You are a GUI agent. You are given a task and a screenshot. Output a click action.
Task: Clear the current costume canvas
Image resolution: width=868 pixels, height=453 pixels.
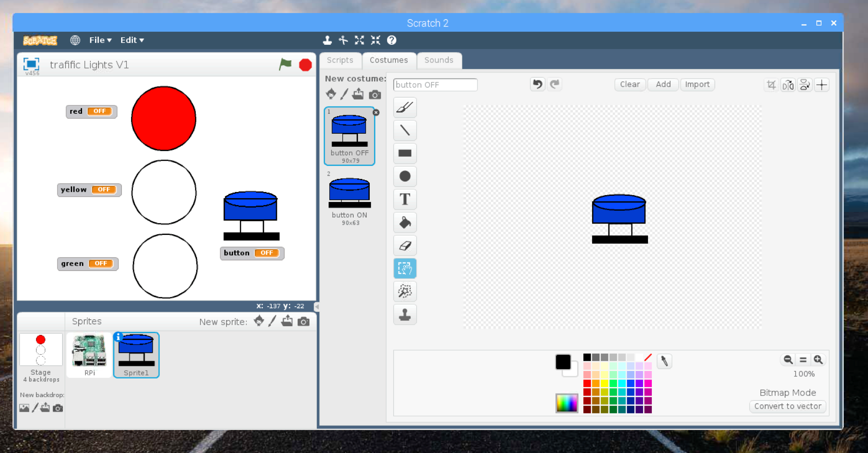629,84
